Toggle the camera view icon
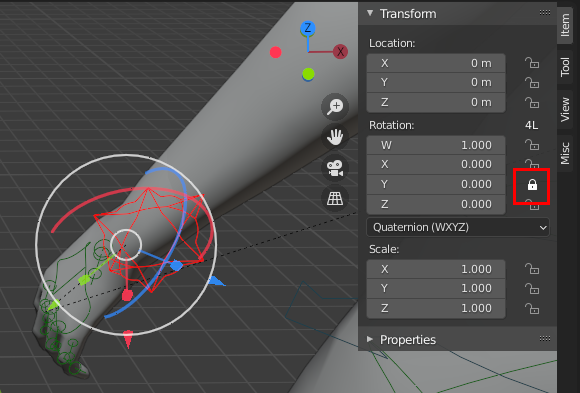Screen dimensions: 580x393 335,168
